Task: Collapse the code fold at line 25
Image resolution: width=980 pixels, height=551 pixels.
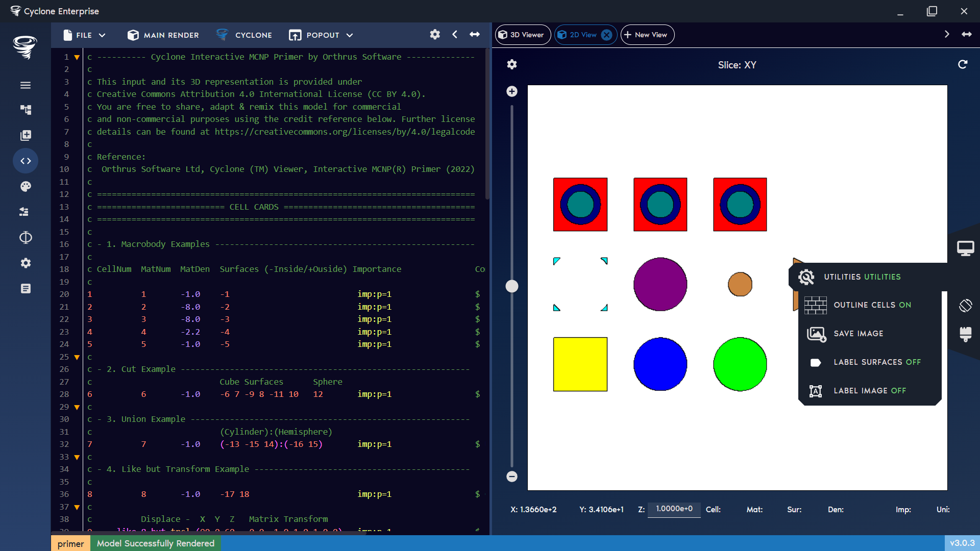Action: [77, 357]
